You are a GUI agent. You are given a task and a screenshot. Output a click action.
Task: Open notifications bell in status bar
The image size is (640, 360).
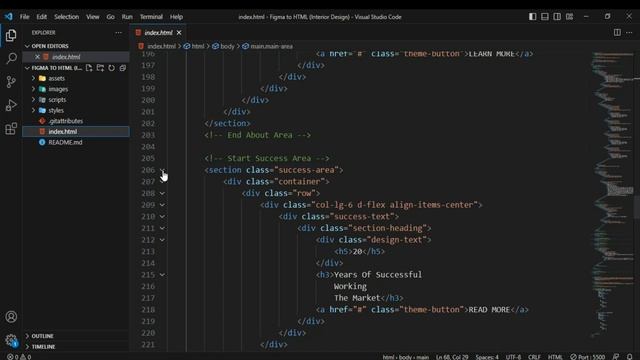[x=629, y=357]
